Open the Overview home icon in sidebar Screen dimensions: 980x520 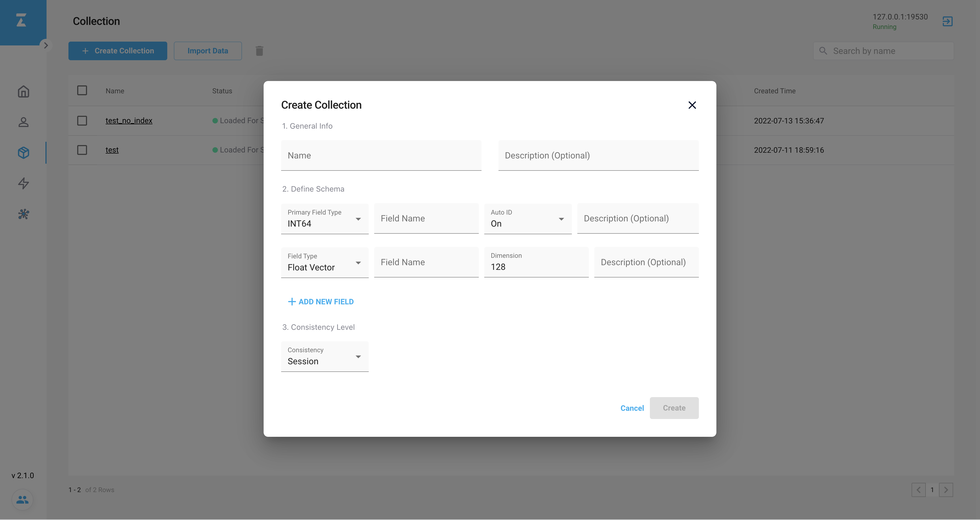click(x=23, y=92)
